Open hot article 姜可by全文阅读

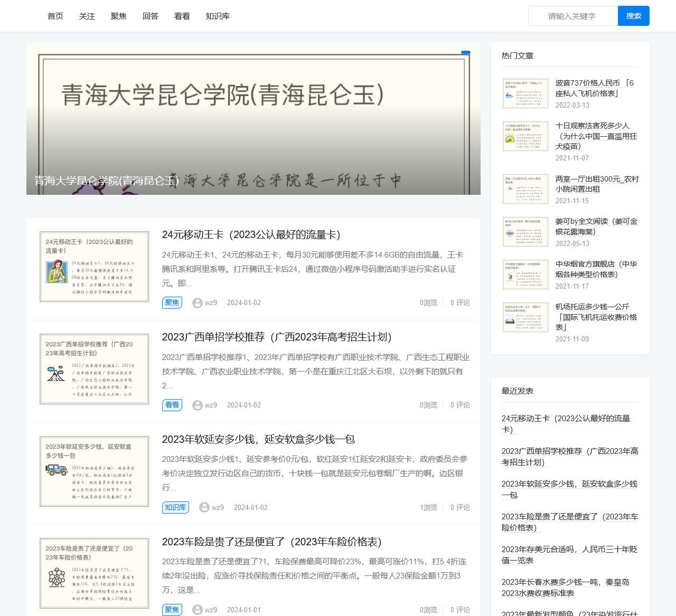(x=597, y=226)
